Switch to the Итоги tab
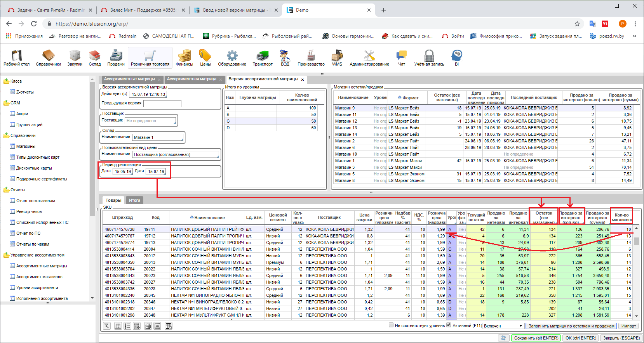Screen dimensions: 644x343 pyautogui.click(x=134, y=200)
